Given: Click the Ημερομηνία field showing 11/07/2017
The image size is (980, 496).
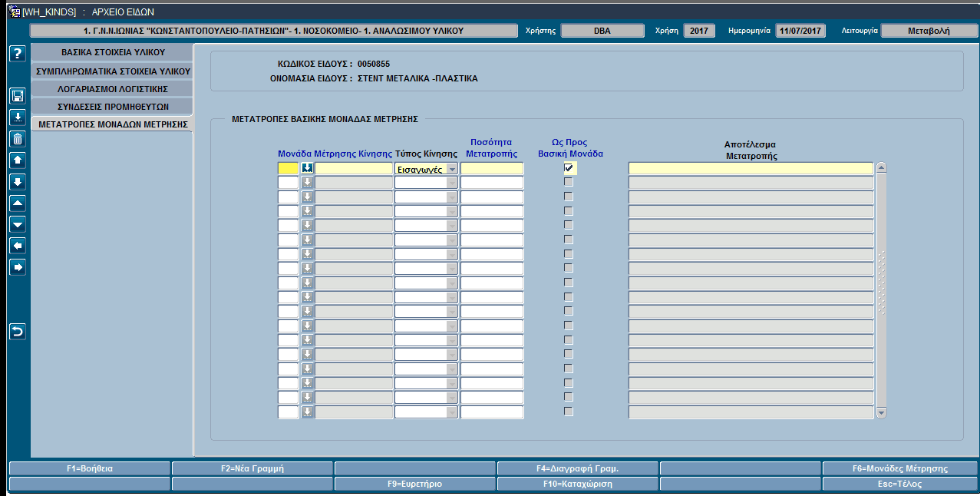Looking at the screenshot, I should point(801,31).
